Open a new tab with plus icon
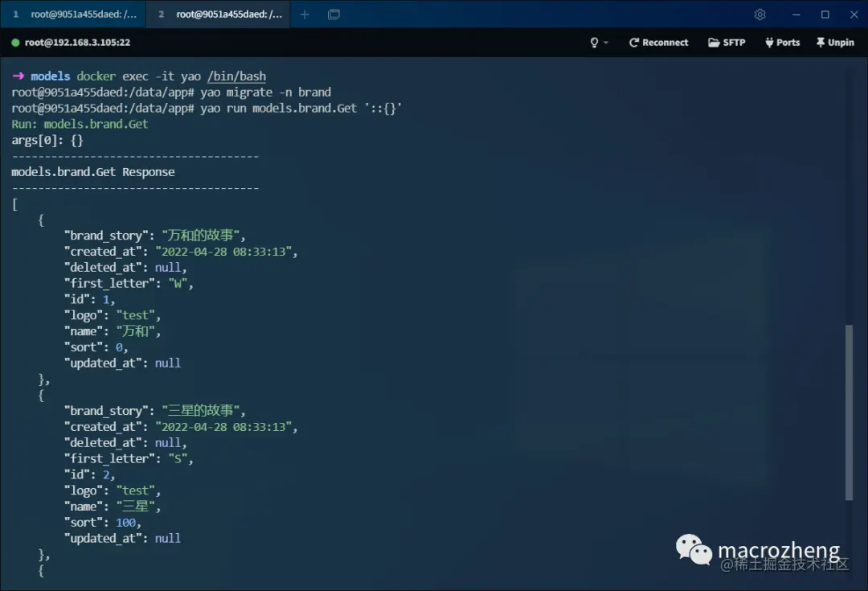 [305, 14]
